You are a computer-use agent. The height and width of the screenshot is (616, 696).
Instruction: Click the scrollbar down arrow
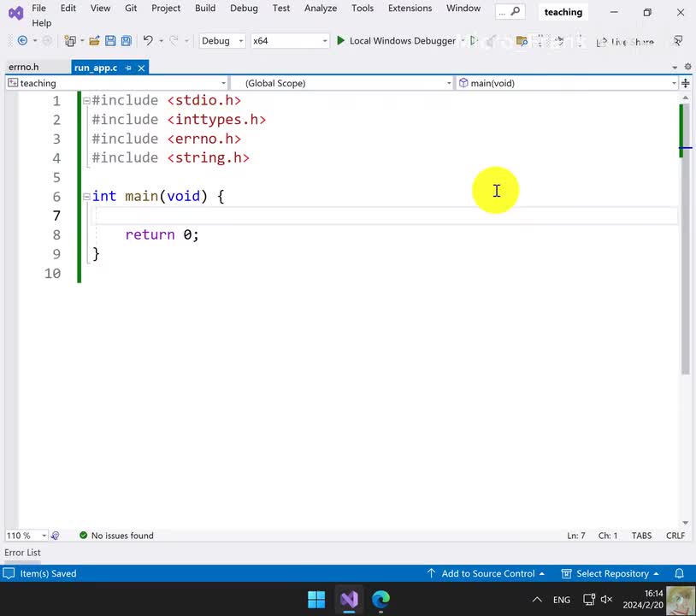click(686, 523)
